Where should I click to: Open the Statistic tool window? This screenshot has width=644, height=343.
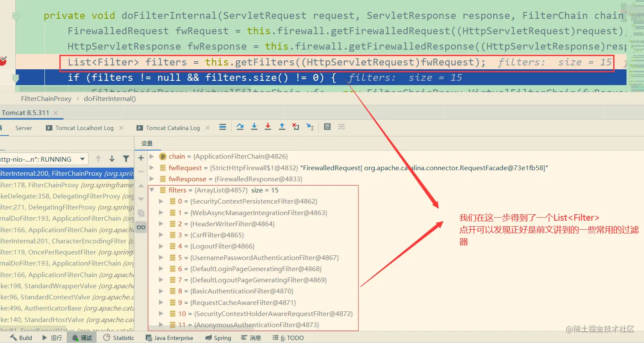click(119, 338)
